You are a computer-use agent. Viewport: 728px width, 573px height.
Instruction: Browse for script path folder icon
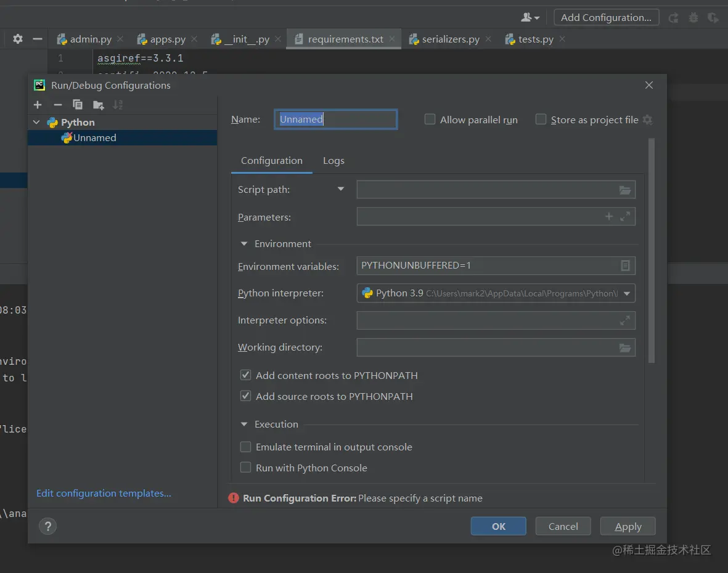pos(625,190)
